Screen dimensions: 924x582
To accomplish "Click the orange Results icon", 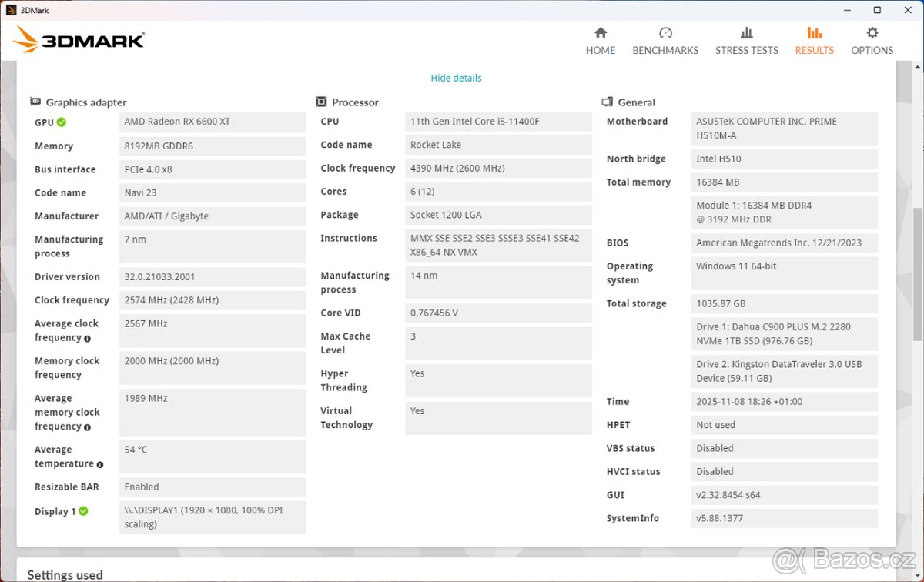I will point(814,33).
